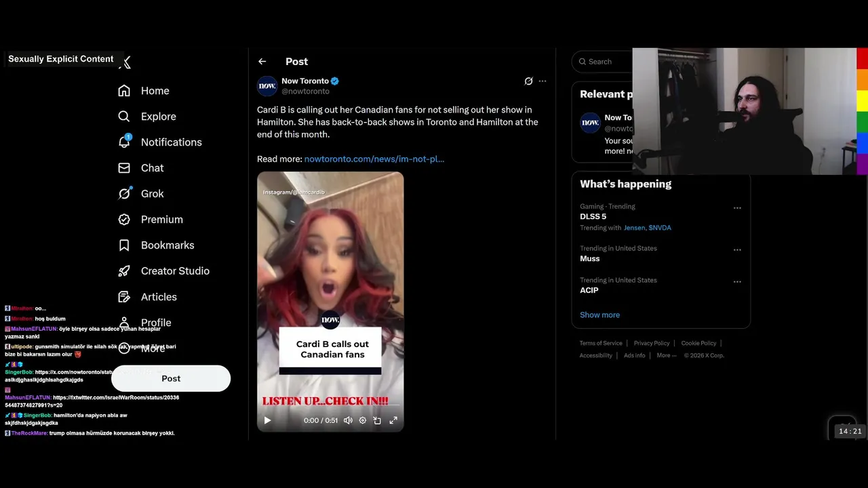Screen dimensions: 868x488
Task: Open the Explore sidebar item
Action: point(147,117)
